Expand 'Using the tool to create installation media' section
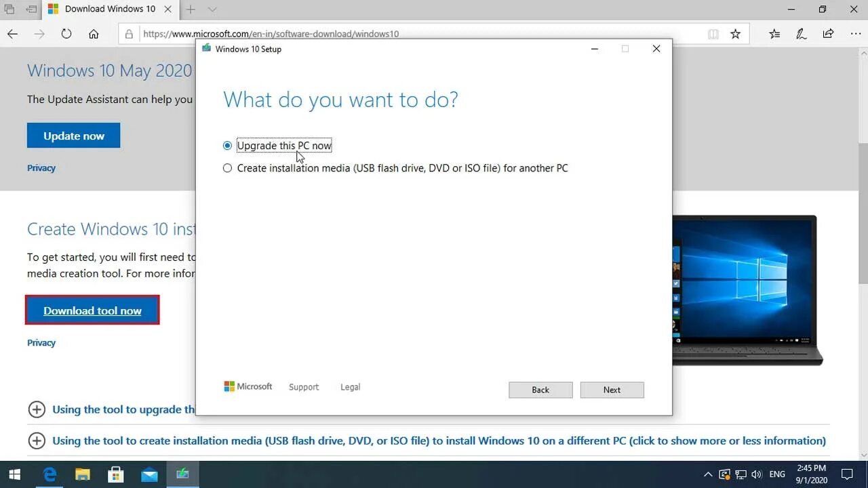Screen dimensions: 868x488 tap(427, 441)
